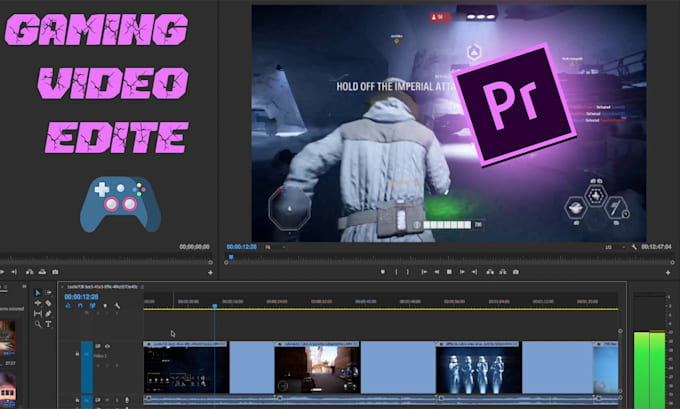Image resolution: width=680 pixels, height=409 pixels.
Task: Toggle sync lock on Video 1 track
Action: click(98, 346)
